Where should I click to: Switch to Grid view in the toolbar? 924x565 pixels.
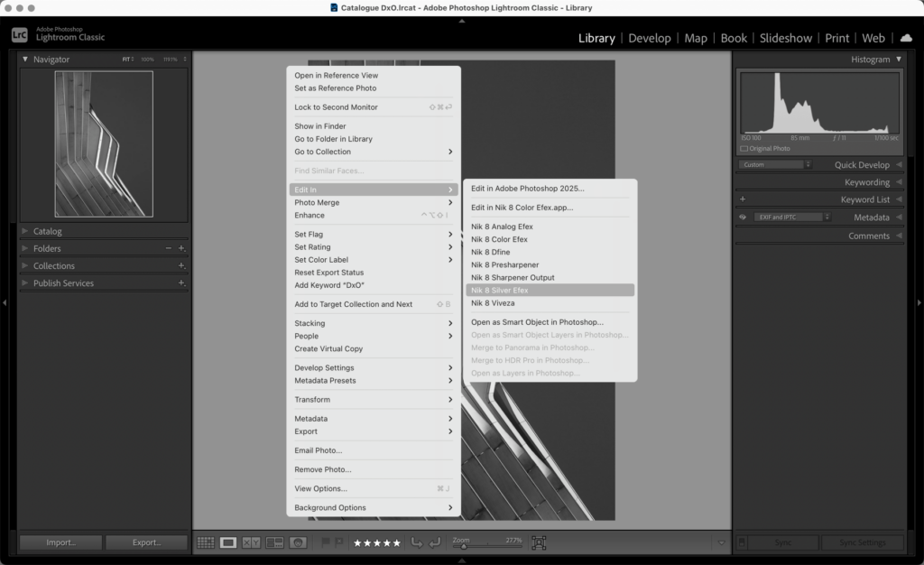pyautogui.click(x=205, y=542)
